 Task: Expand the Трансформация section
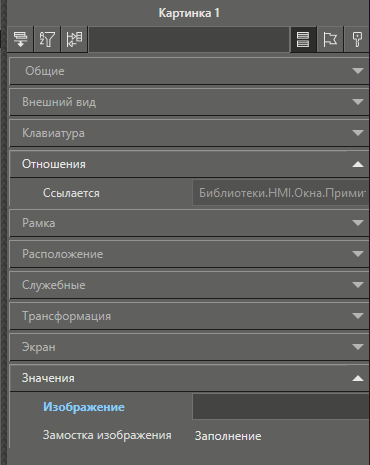(189, 316)
